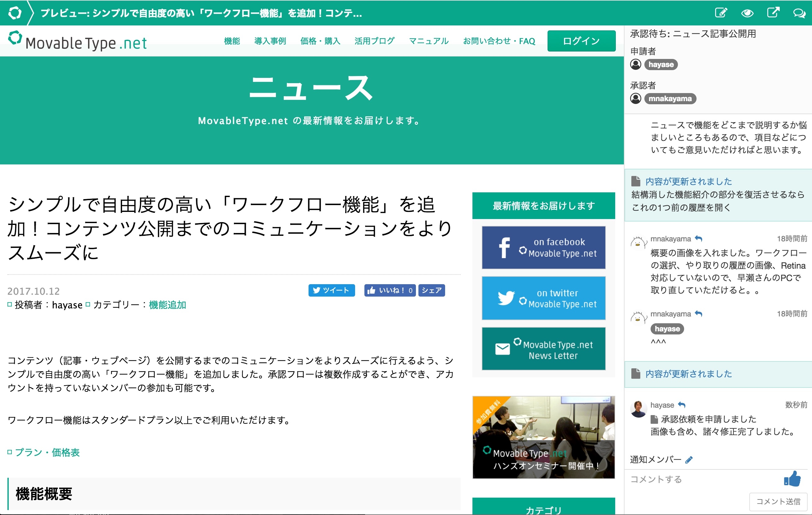Click the 申請者 hayase user tag
Viewport: 812px width, 515px height.
[x=661, y=65]
